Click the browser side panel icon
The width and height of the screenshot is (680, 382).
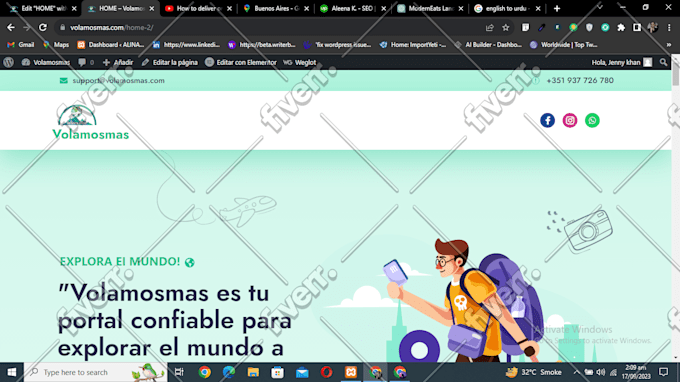(x=637, y=27)
